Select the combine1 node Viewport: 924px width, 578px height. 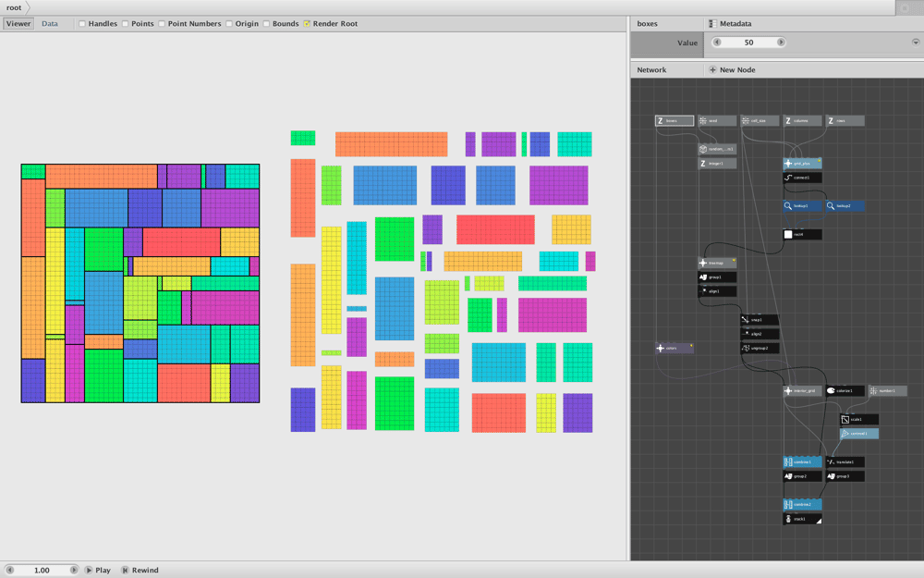pyautogui.click(x=802, y=461)
